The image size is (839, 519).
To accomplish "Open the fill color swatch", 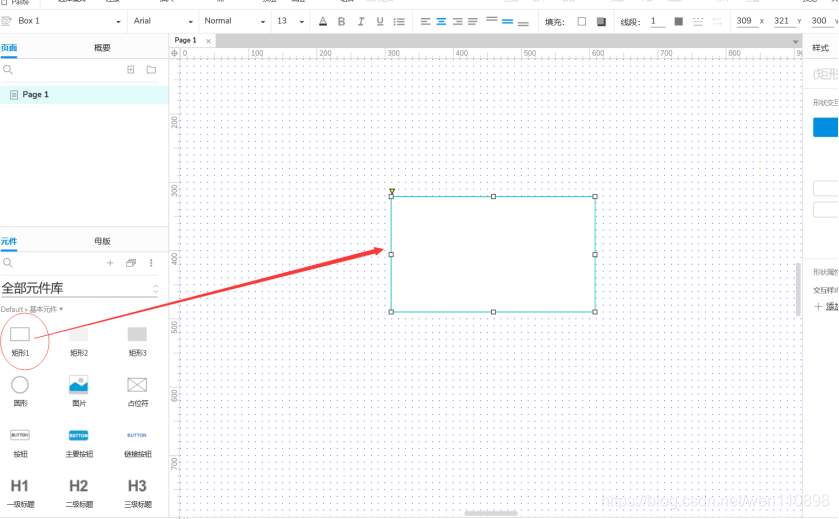I will 582,21.
